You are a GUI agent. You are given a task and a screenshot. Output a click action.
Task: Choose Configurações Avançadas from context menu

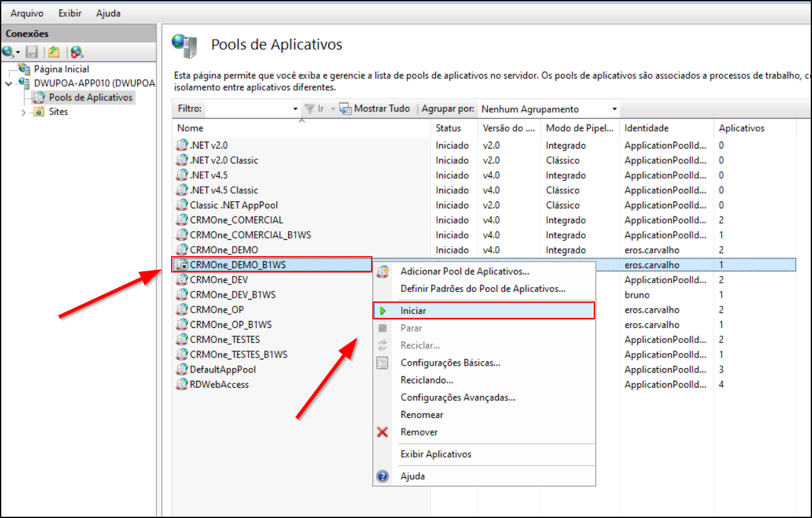(x=458, y=398)
